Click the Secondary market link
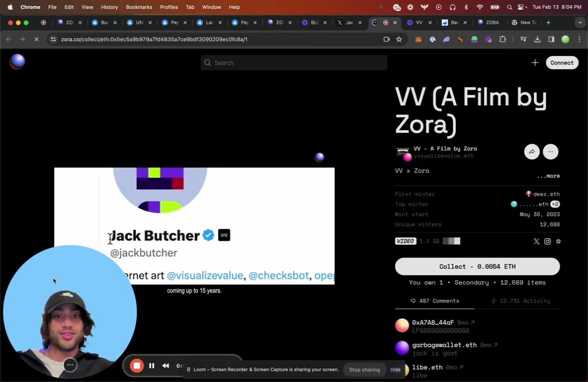Viewport: 588px width, 382px height. (471, 283)
